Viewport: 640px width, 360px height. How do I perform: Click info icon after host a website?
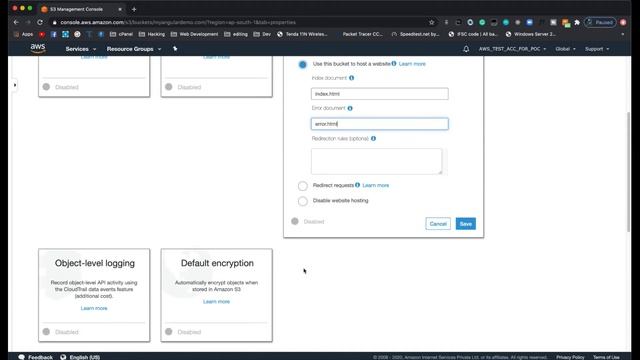coord(394,63)
